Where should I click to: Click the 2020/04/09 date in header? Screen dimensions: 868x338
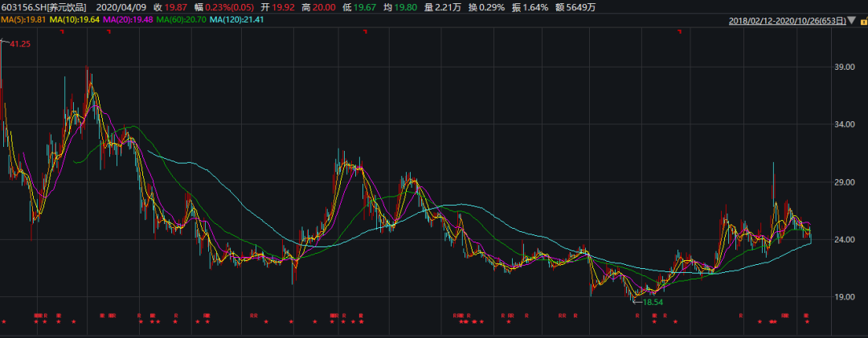click(x=120, y=6)
